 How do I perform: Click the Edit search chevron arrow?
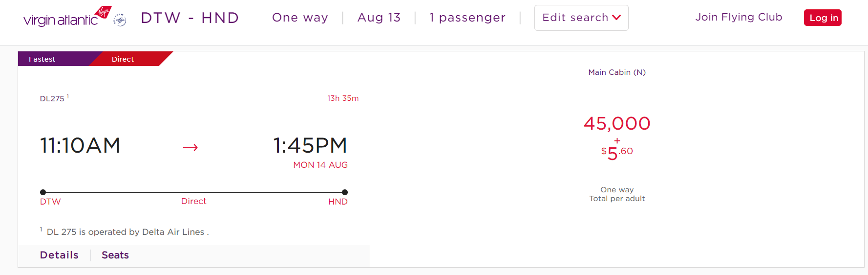tap(616, 18)
